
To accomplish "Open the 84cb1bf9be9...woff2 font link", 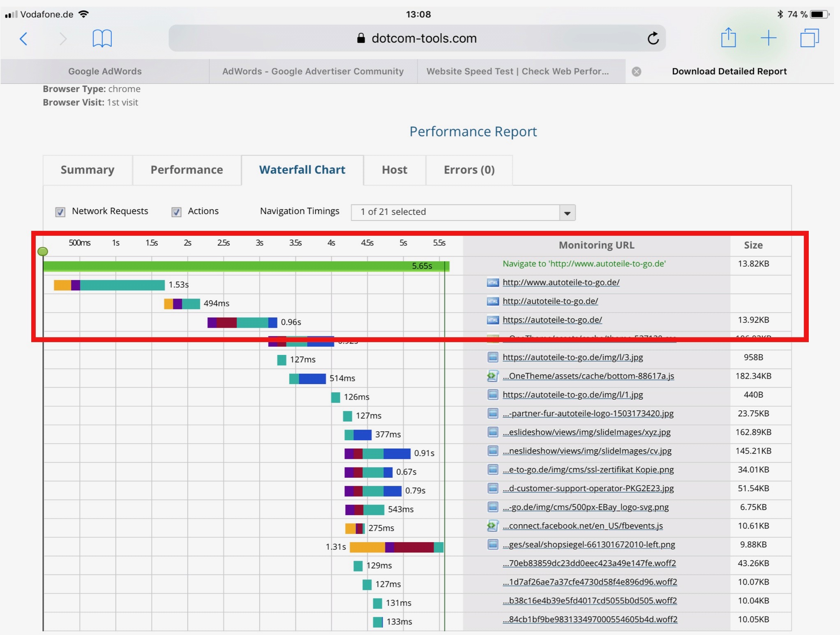I will click(590, 619).
